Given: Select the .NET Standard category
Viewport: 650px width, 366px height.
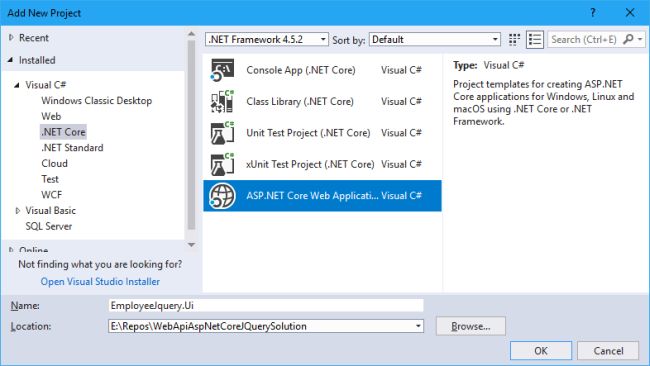Looking at the screenshot, I should coord(72,148).
